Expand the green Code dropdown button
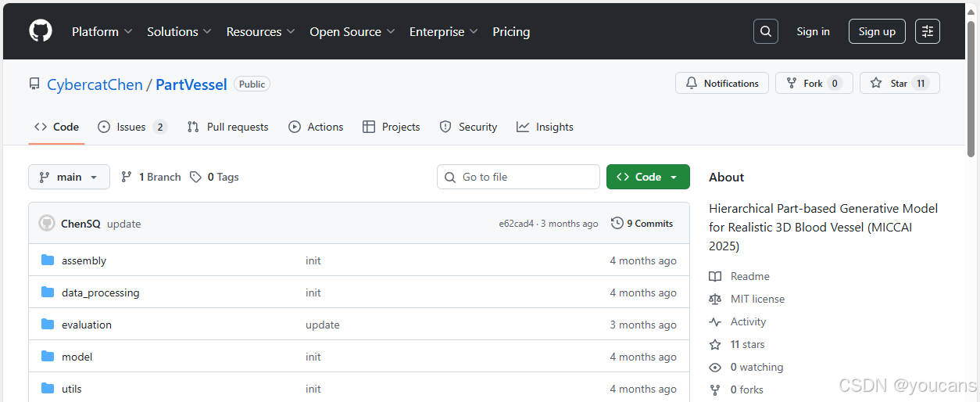 click(x=648, y=177)
